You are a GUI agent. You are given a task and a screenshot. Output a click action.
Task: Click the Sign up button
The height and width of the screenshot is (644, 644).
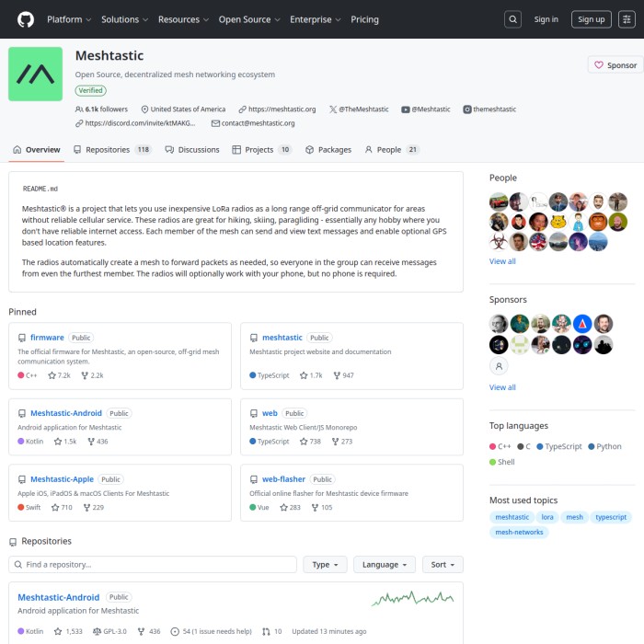591,19
